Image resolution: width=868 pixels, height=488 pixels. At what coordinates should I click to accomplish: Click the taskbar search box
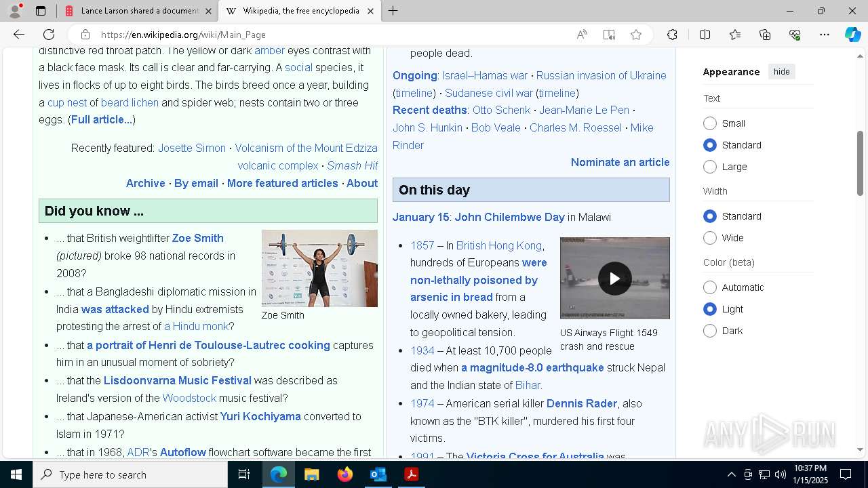[130, 474]
